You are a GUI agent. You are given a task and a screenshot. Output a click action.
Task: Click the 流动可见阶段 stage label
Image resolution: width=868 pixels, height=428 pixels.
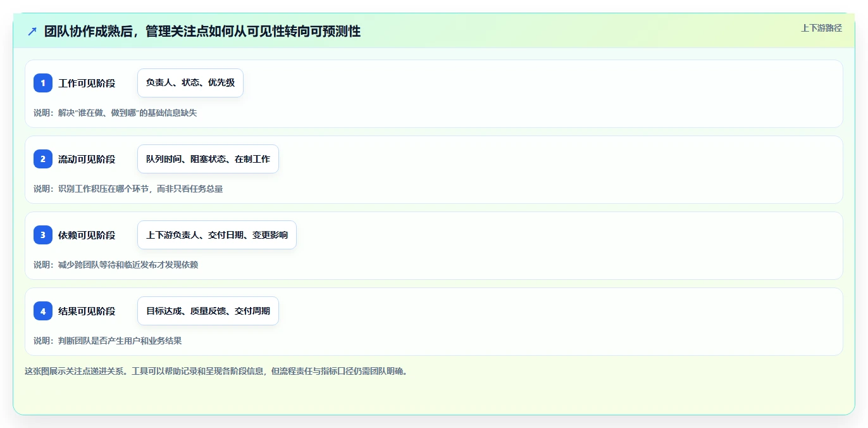pos(87,159)
